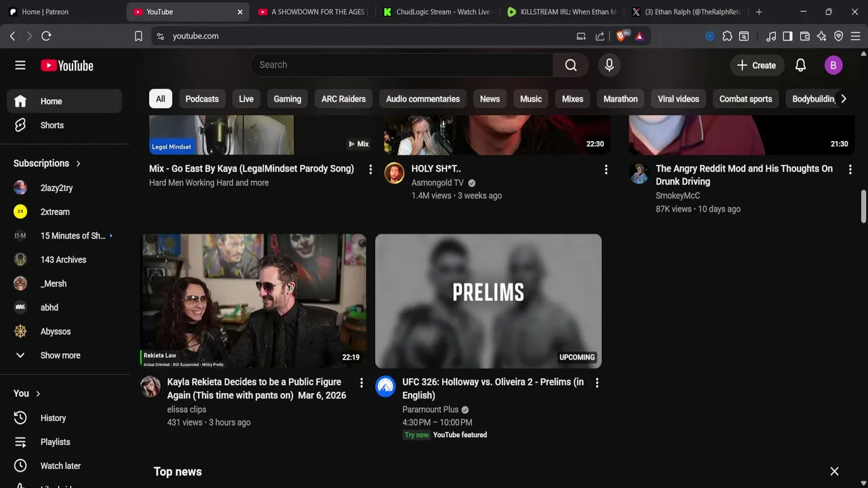This screenshot has height=488, width=868.
Task: Expand the Subscriptions section chevron
Action: point(78,163)
